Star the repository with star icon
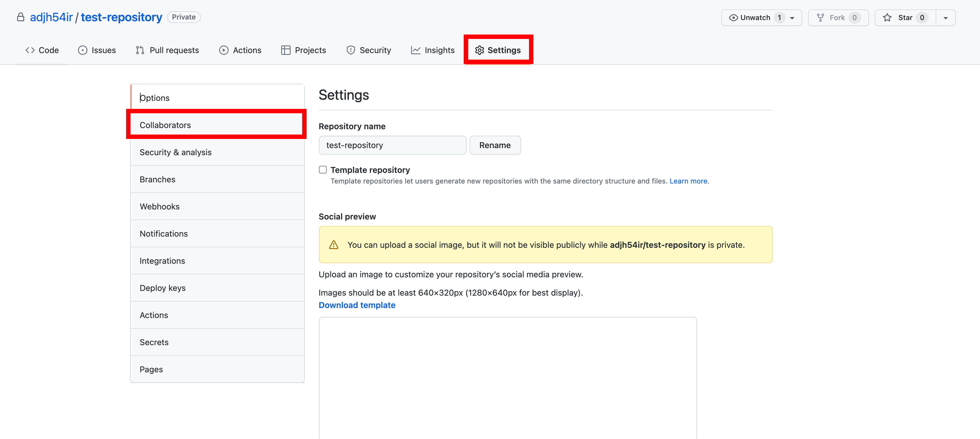This screenshot has height=439, width=980. pos(887,18)
